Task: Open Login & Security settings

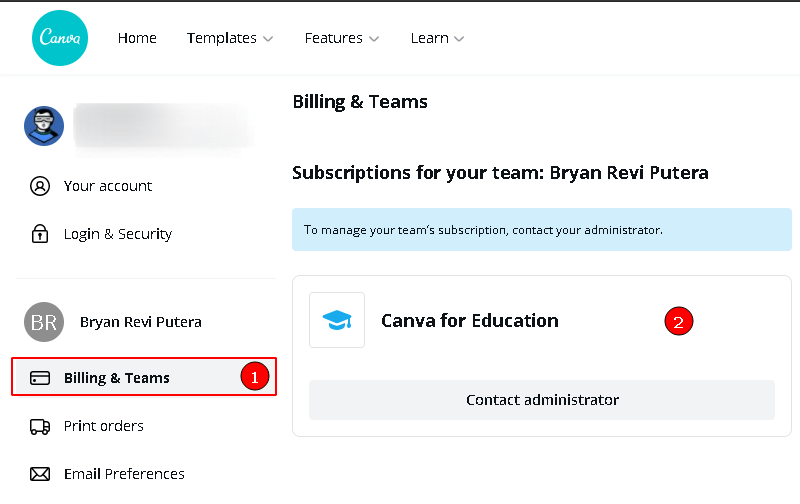Action: point(118,234)
